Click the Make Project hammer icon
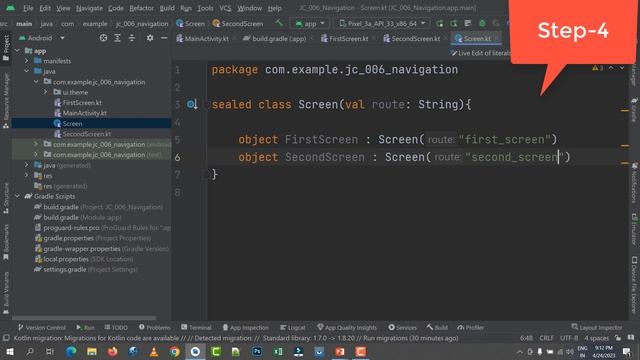The image size is (640, 360). [279, 23]
